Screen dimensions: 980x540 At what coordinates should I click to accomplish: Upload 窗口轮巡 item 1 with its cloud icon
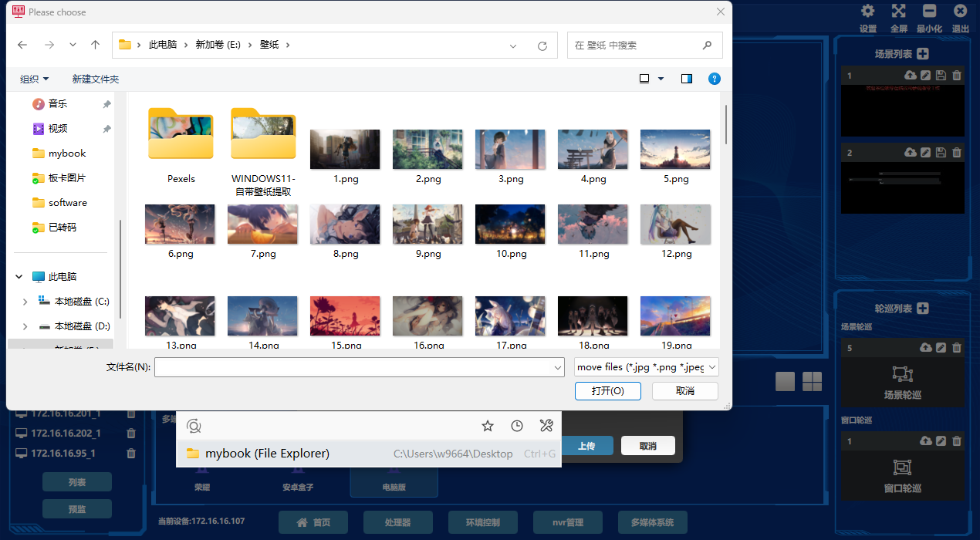[926, 441]
